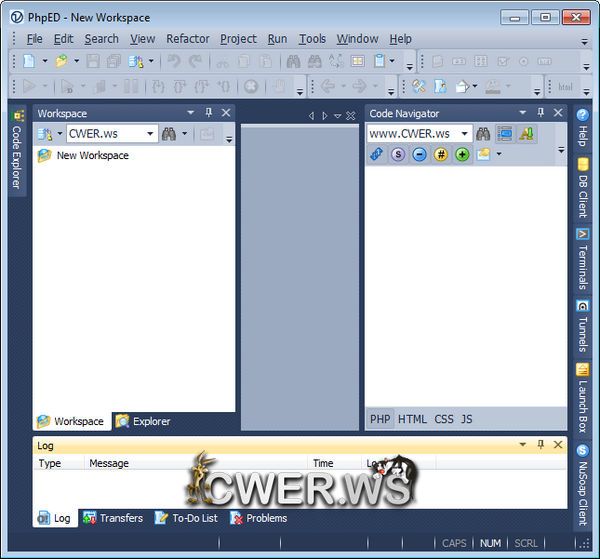Toggle auto-hide pin on Code Navigator panel

pyautogui.click(x=541, y=113)
